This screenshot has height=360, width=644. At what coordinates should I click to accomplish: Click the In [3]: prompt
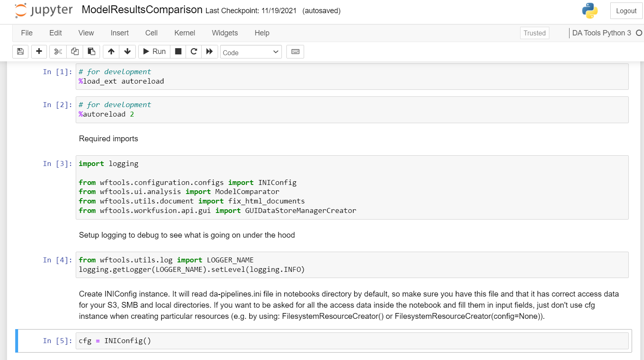pos(58,164)
